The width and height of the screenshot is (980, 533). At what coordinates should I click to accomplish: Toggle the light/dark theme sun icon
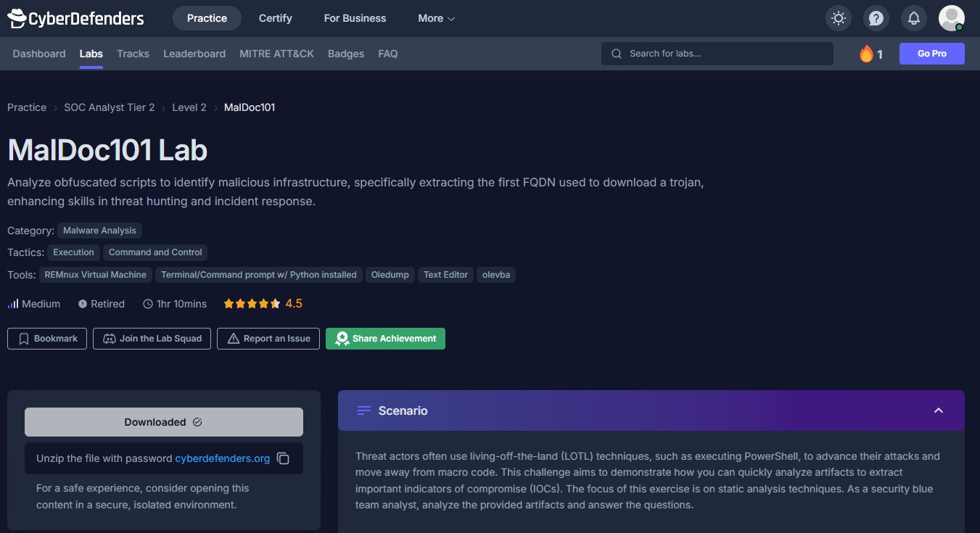[x=839, y=18]
